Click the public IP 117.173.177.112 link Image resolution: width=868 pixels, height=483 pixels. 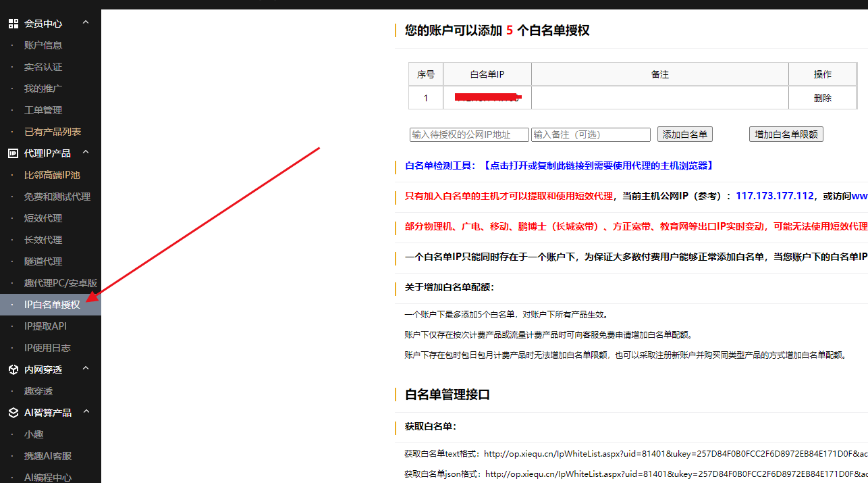[774, 195]
